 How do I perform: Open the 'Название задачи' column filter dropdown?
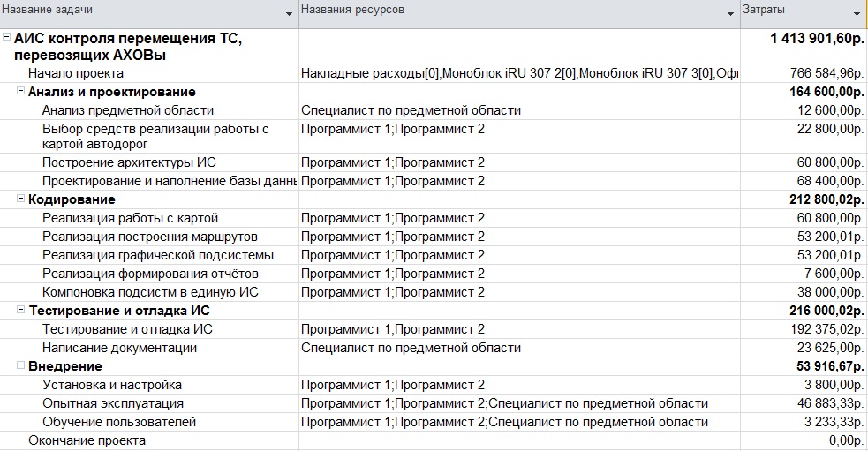click(290, 14)
